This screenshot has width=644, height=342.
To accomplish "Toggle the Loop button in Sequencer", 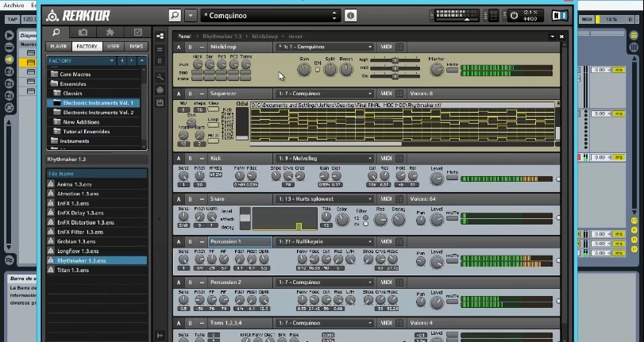I will (213, 125).
